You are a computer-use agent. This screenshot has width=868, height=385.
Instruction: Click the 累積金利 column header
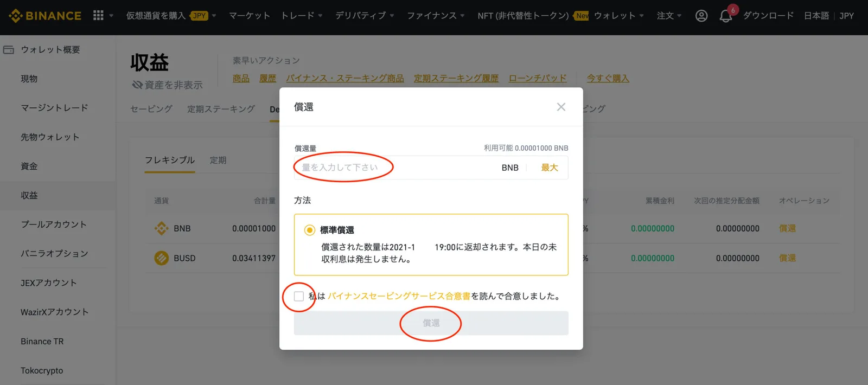pos(660,201)
